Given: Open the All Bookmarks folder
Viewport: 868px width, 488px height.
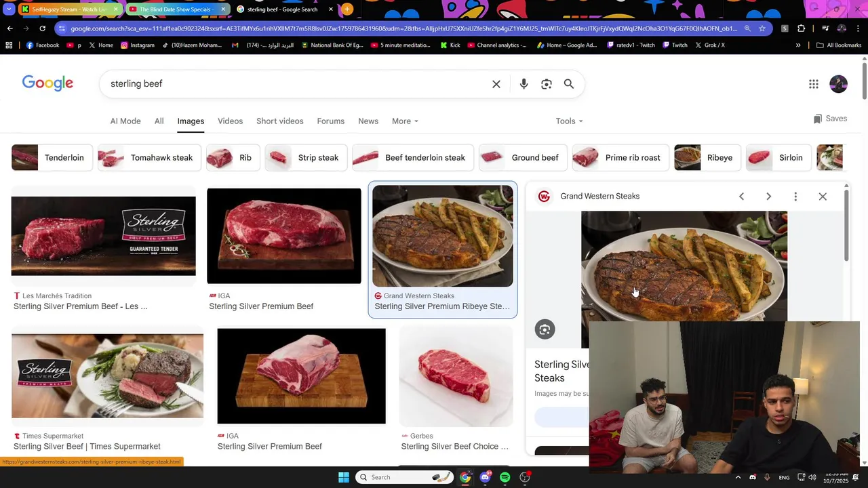Looking at the screenshot, I should point(839,45).
